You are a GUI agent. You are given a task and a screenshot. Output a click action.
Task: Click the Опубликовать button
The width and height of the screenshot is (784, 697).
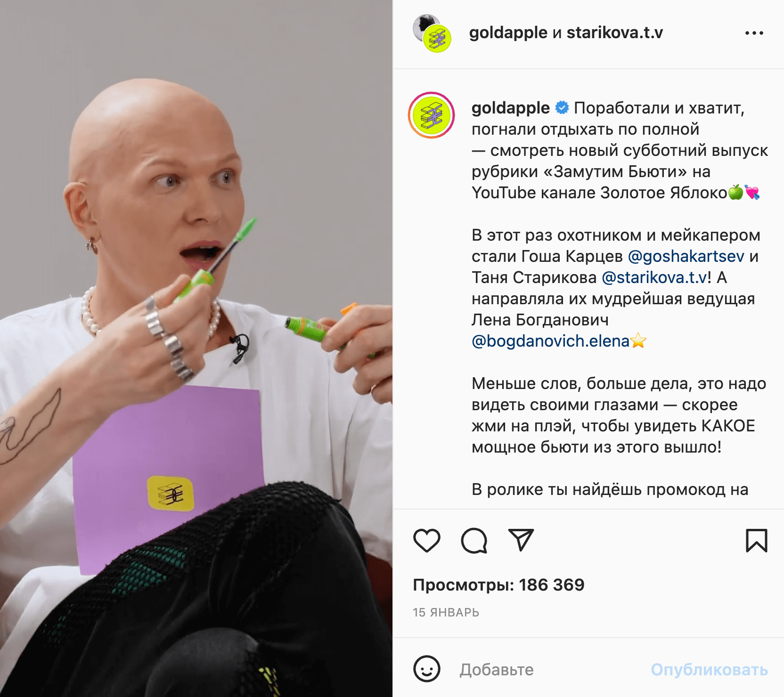pos(710,669)
